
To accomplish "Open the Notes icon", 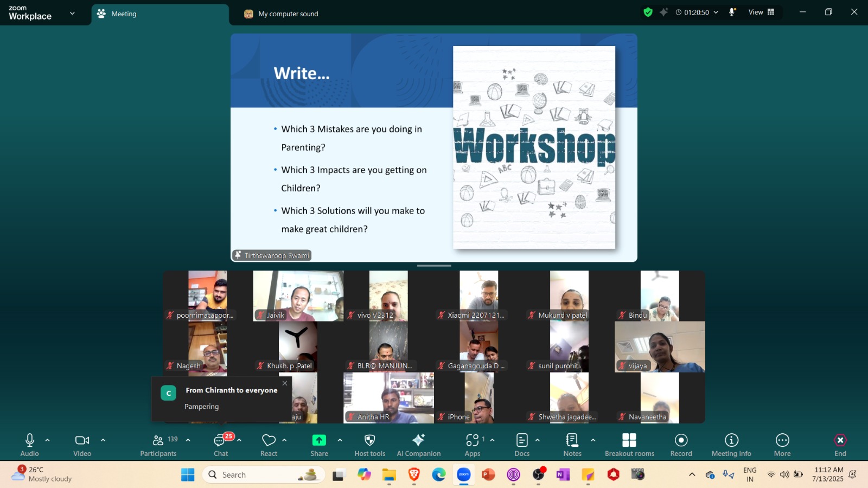I will pos(572,441).
